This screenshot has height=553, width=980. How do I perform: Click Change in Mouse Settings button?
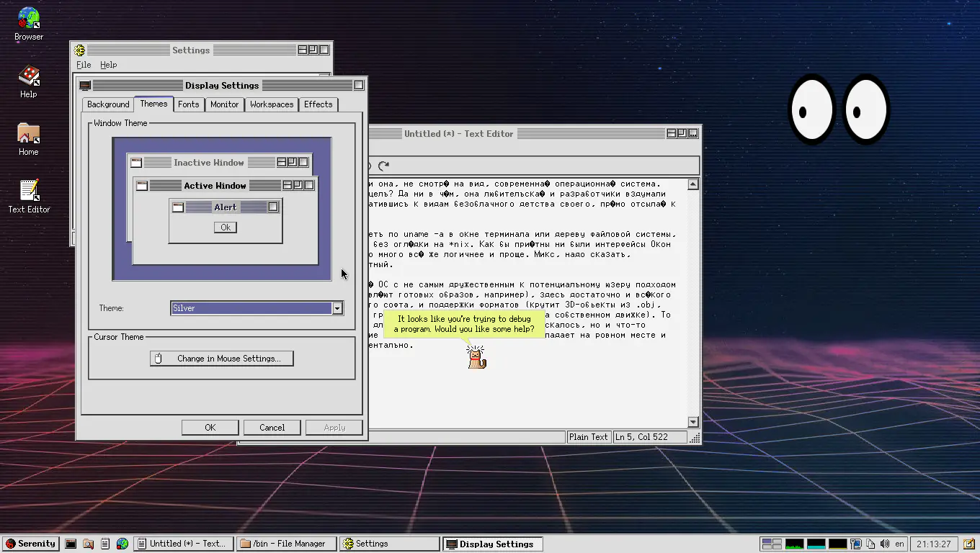[222, 359]
